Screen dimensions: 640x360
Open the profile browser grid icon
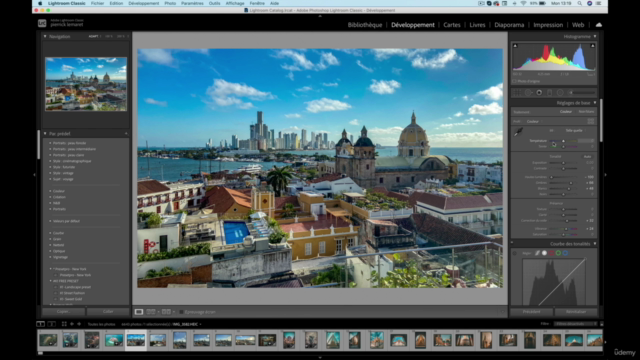point(590,121)
